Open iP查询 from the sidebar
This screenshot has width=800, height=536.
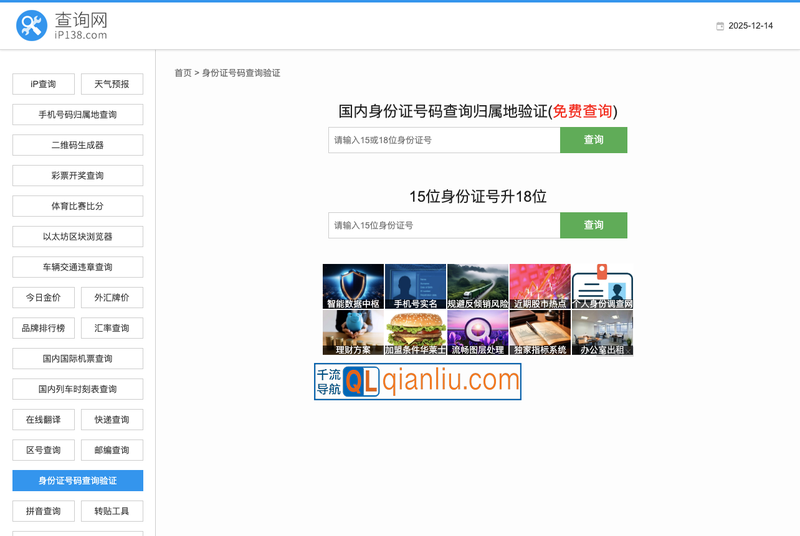(x=43, y=84)
